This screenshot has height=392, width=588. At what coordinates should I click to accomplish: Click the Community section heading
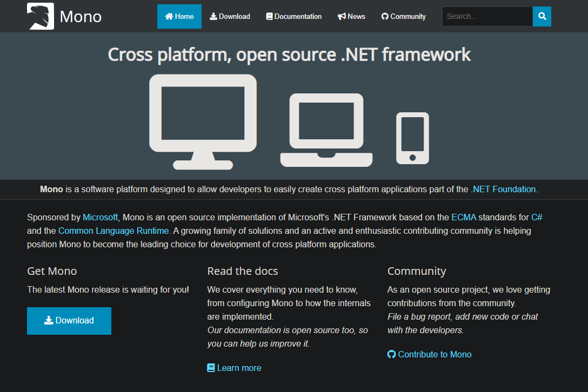pyautogui.click(x=417, y=271)
